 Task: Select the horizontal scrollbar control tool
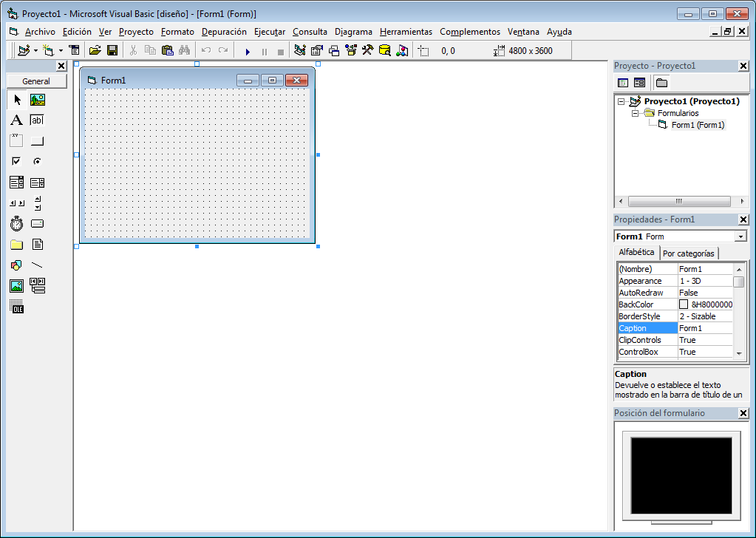tap(17, 203)
